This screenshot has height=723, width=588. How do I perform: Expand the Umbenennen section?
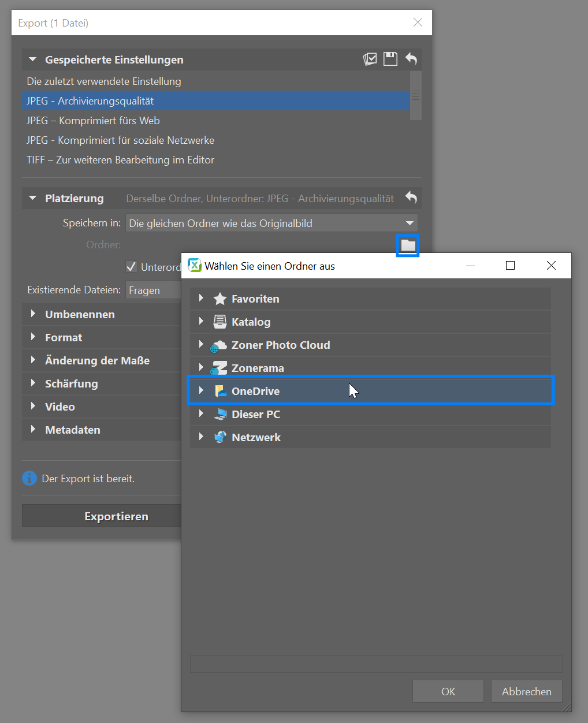[34, 314]
